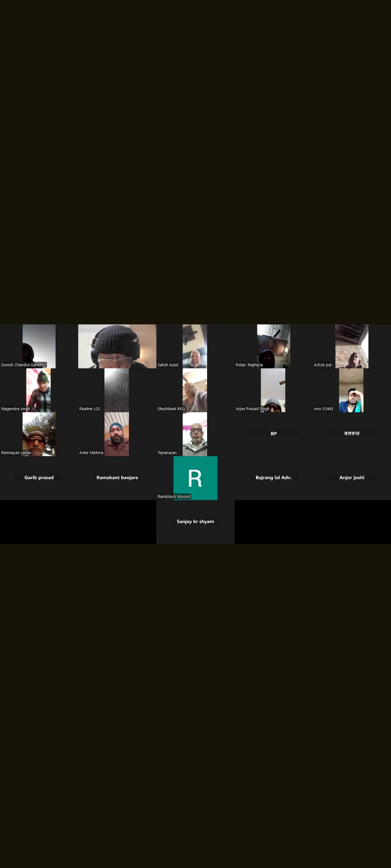Select Pokar Jhajharia's video tile
The height and width of the screenshot is (868, 391).
(273, 346)
